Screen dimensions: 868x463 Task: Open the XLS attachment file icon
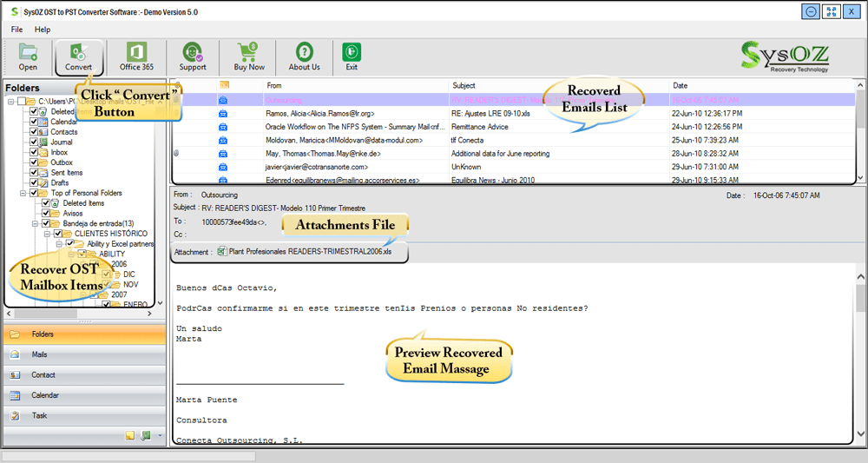point(222,251)
